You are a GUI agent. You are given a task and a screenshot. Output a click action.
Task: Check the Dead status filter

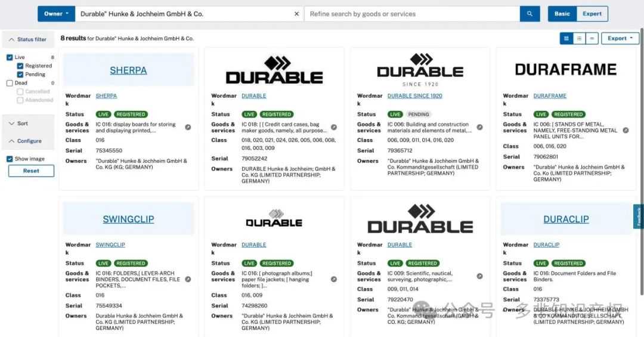pos(10,83)
